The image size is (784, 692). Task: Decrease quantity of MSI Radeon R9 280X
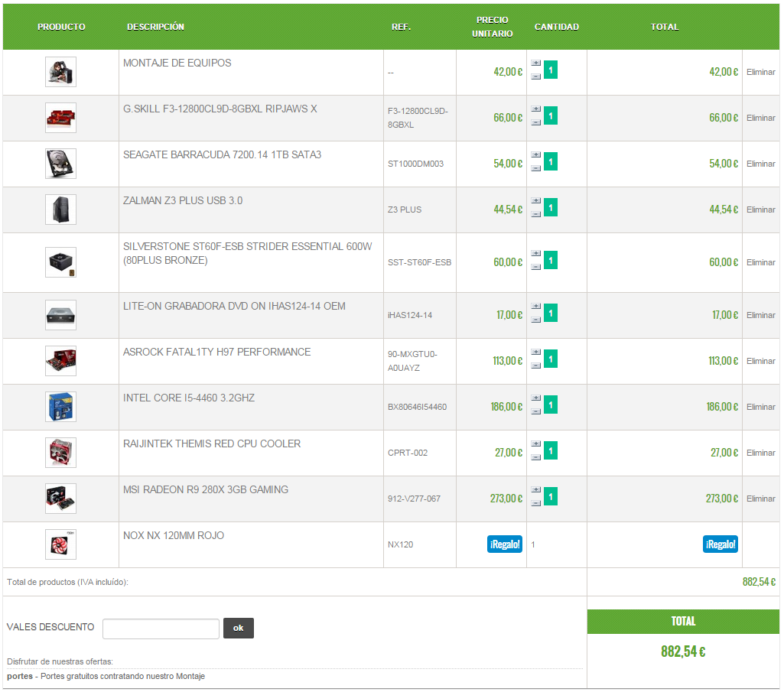(536, 503)
